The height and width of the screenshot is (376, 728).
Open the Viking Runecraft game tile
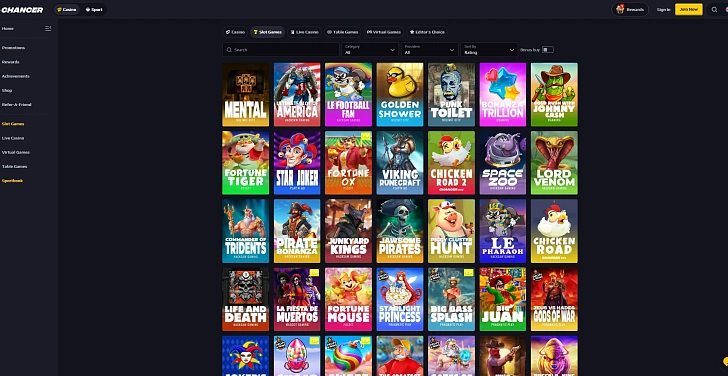pyautogui.click(x=400, y=163)
